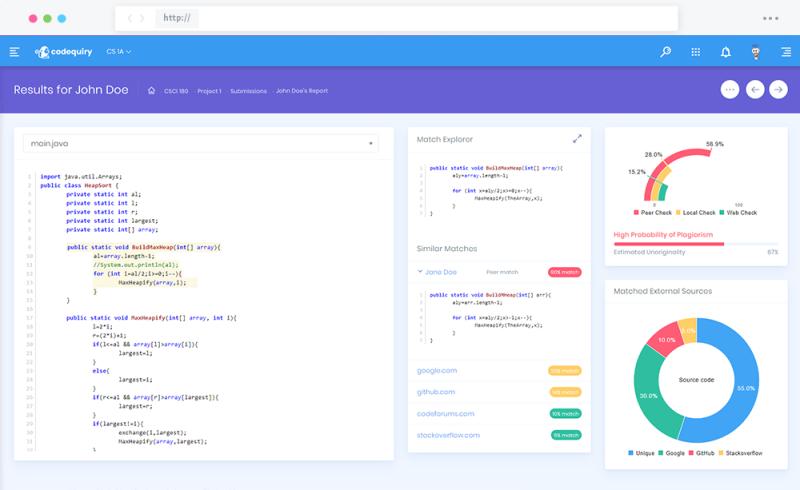Open more options ellipsis button
Viewport: 800px width, 490px height.
(730, 90)
